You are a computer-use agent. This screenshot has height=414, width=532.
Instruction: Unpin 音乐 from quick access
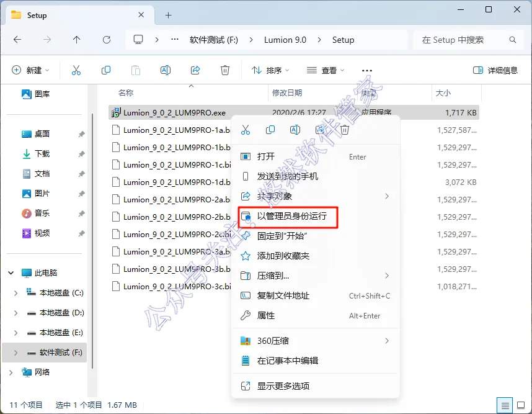[81, 214]
